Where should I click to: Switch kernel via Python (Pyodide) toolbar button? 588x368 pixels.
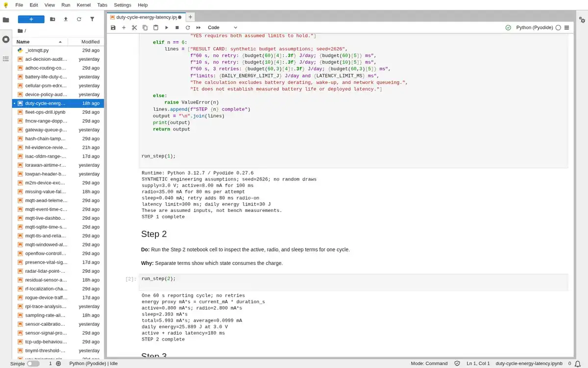click(x=535, y=27)
